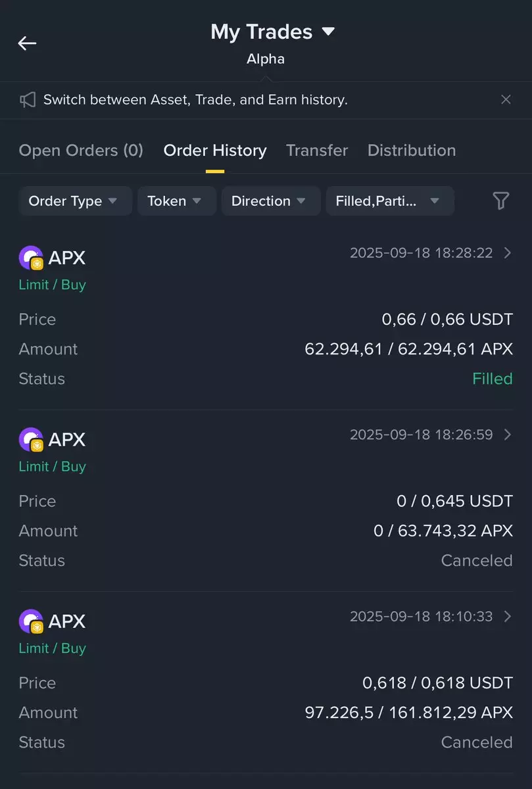Image resolution: width=532 pixels, height=789 pixels.
Task: Open details chevron for 18:26:59 order
Action: tap(507, 435)
